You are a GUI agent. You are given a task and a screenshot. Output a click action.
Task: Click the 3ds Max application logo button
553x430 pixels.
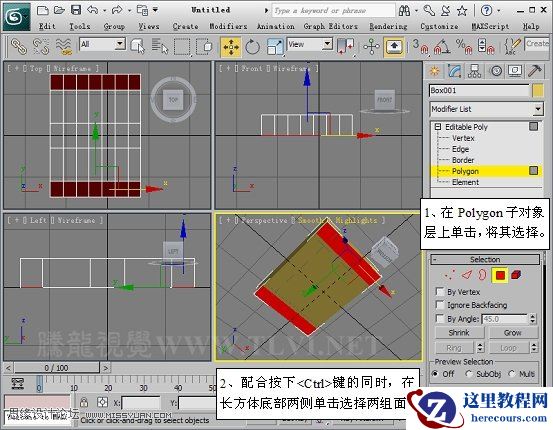(16, 17)
